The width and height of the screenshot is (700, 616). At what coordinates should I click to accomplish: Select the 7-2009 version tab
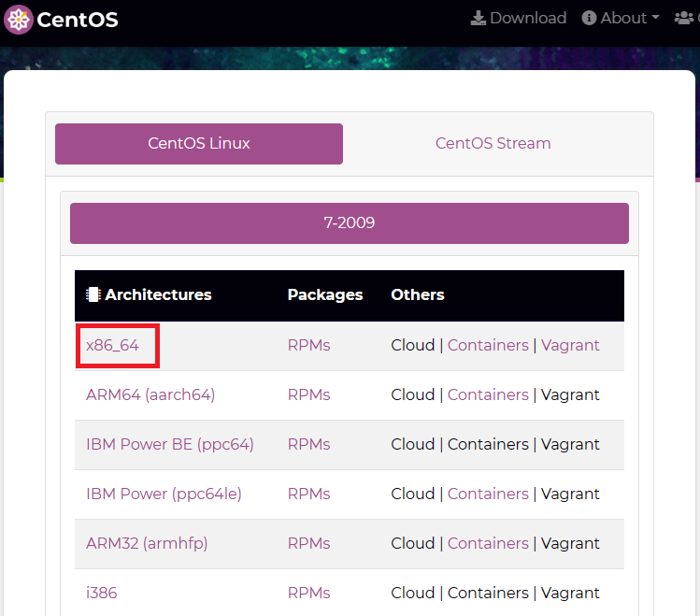click(x=350, y=223)
